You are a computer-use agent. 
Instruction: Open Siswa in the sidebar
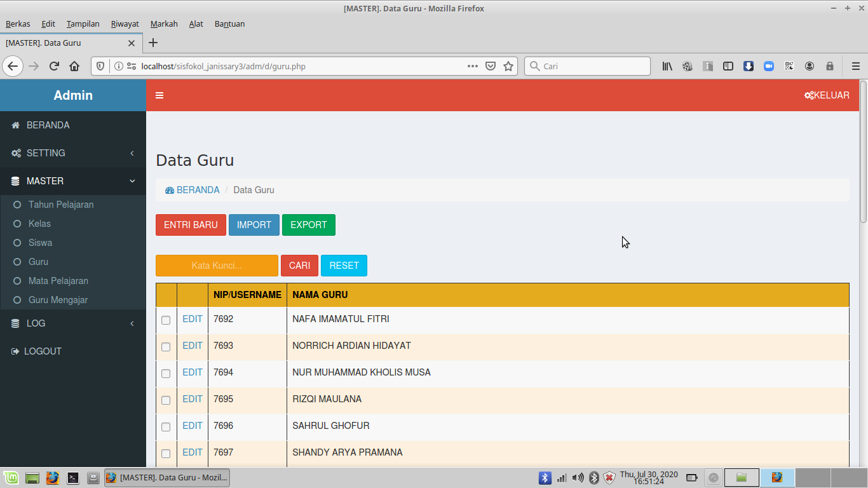(x=40, y=243)
